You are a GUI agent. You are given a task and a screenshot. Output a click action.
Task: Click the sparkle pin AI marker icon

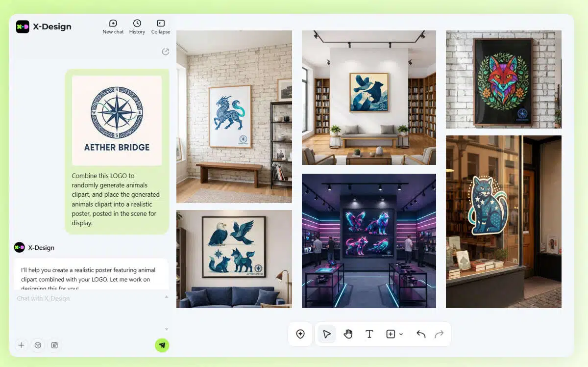pos(300,334)
